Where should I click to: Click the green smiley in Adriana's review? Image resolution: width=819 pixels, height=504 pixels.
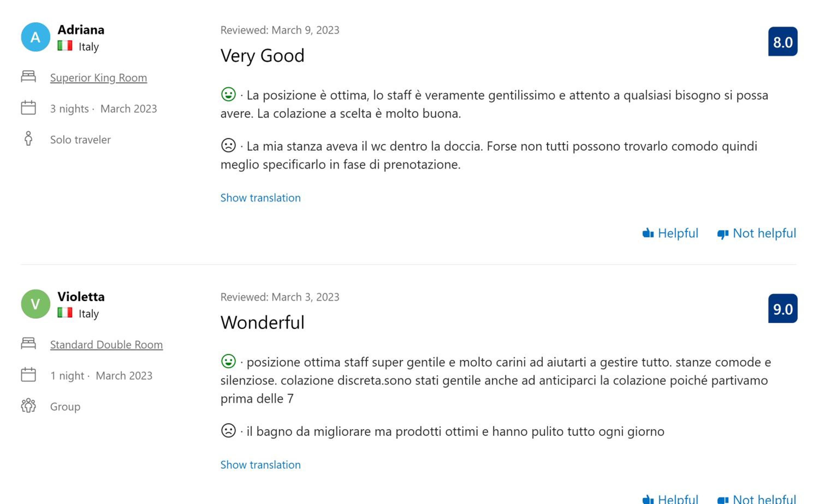(x=229, y=94)
